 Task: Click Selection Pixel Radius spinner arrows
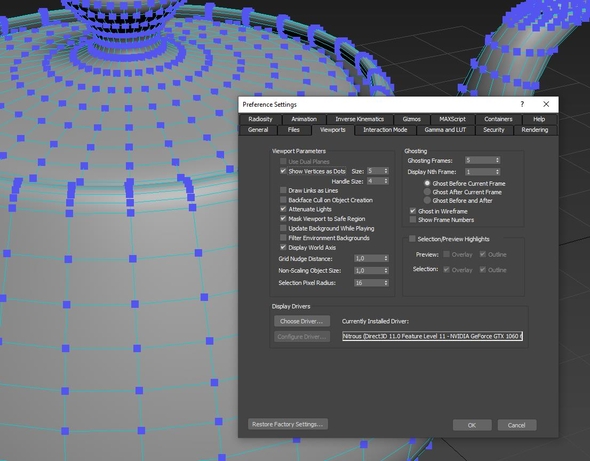coord(386,283)
